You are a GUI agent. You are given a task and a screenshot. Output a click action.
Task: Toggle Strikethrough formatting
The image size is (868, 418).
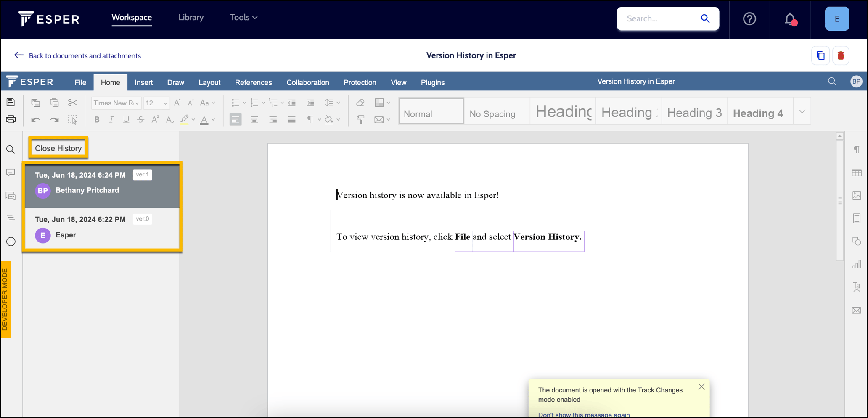coord(140,120)
